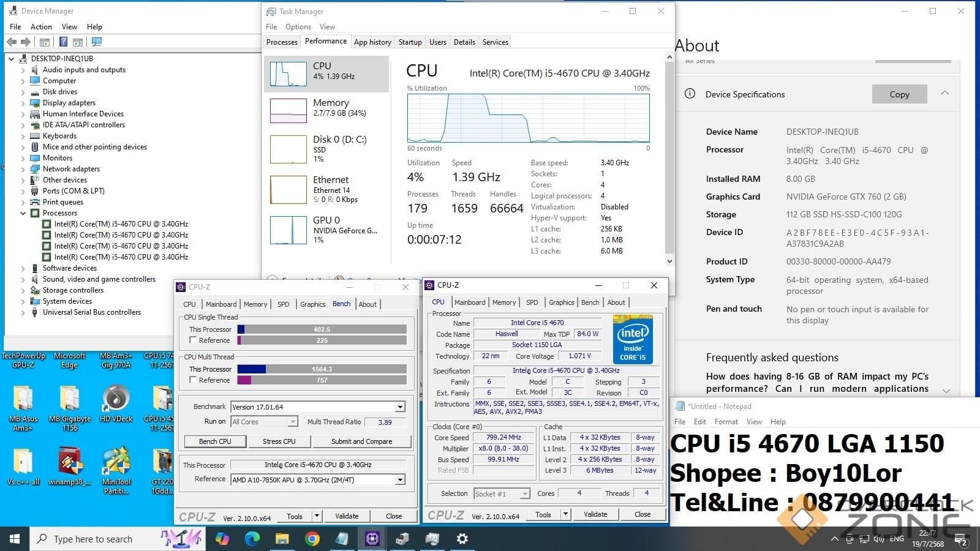Show hidden system tray icons
Screen dimensions: 980x551
point(834,539)
